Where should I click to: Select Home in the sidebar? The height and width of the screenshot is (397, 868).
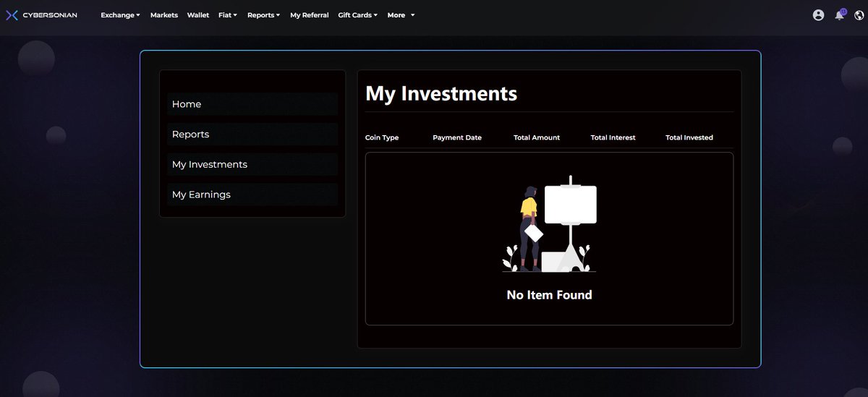(x=252, y=104)
